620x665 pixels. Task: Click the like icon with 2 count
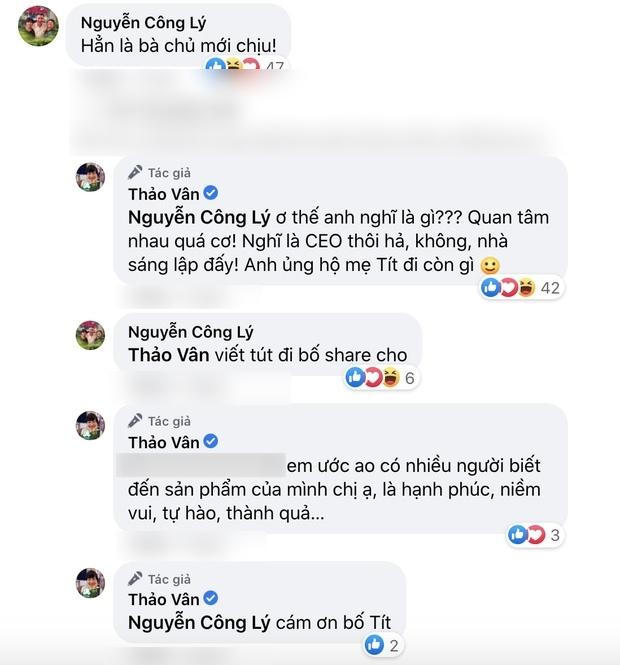[x=374, y=645]
